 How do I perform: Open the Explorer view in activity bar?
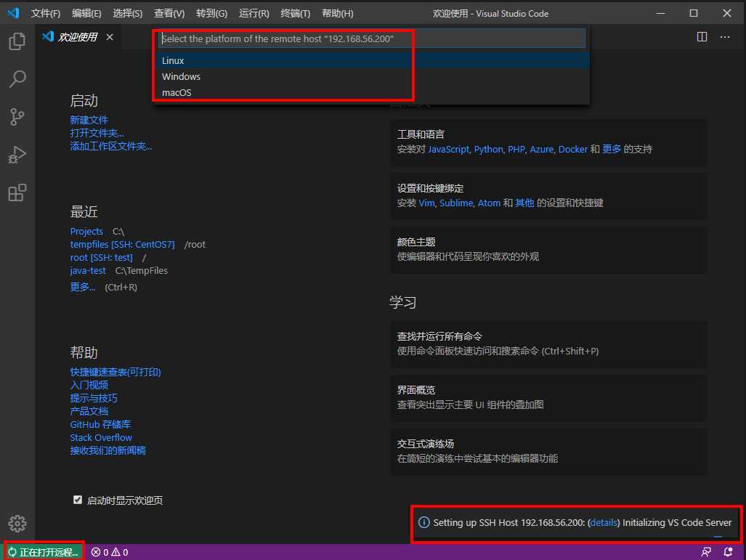[x=17, y=41]
